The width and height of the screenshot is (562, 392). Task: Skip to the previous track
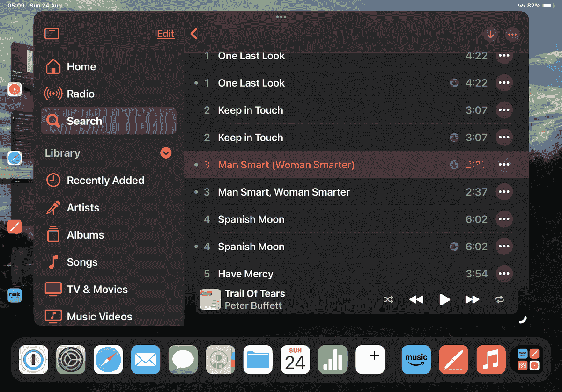pos(416,300)
